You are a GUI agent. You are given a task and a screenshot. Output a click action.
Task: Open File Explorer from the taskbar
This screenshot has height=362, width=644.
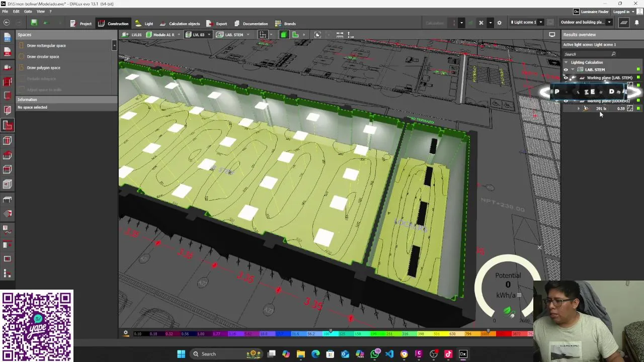coord(301,354)
